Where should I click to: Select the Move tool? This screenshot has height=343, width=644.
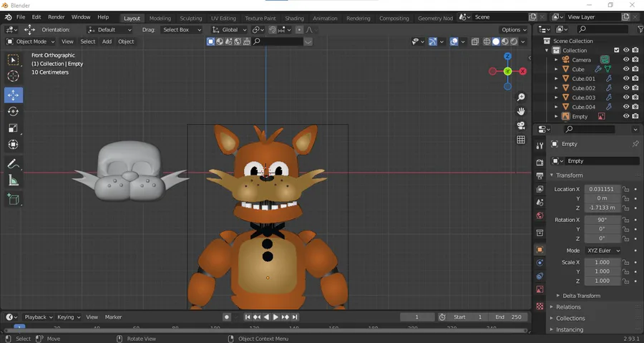(x=14, y=95)
